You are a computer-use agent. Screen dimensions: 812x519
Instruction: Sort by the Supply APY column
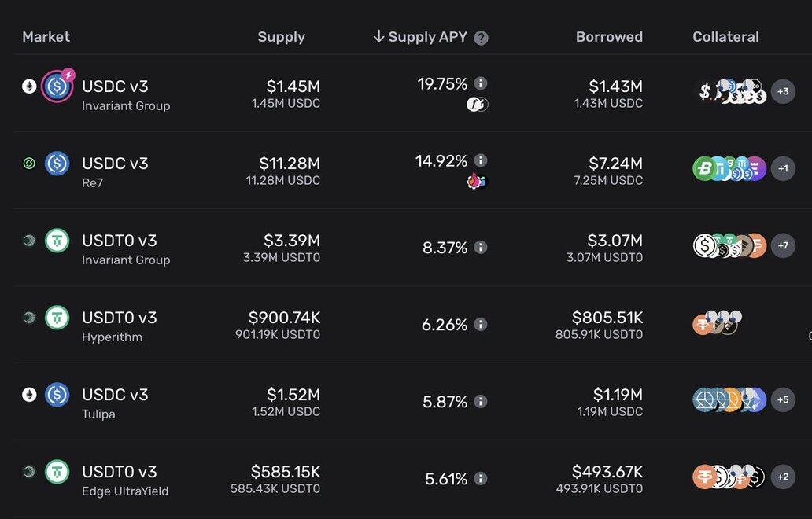(x=427, y=37)
